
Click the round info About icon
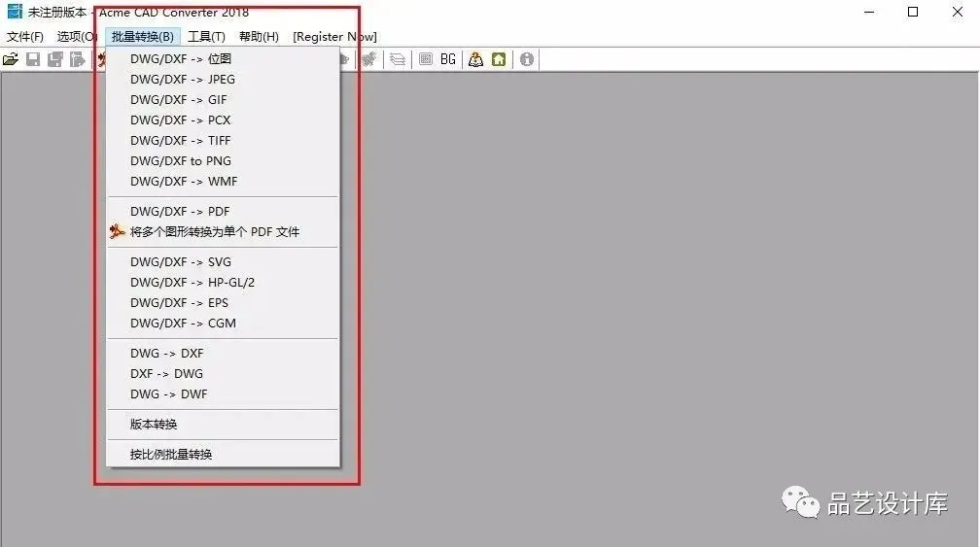point(527,59)
